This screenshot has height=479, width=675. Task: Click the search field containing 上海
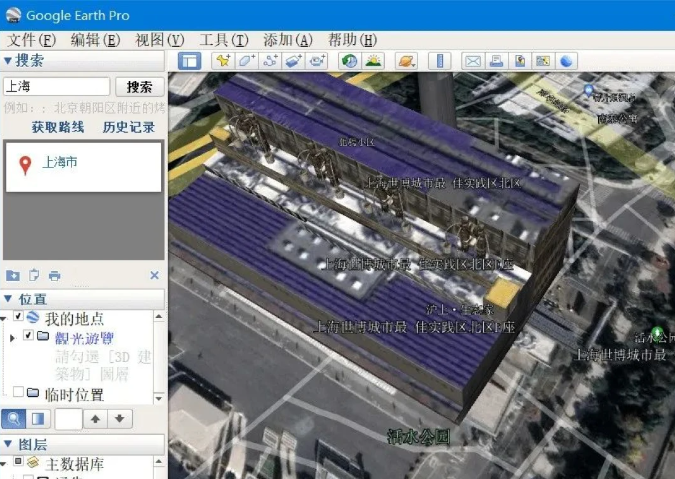click(x=56, y=87)
